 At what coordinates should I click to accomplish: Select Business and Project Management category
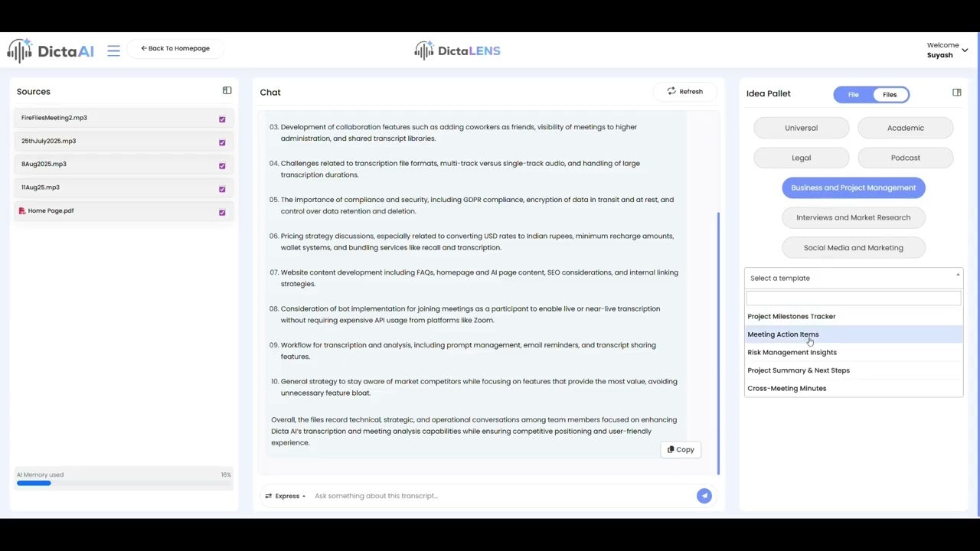854,187
